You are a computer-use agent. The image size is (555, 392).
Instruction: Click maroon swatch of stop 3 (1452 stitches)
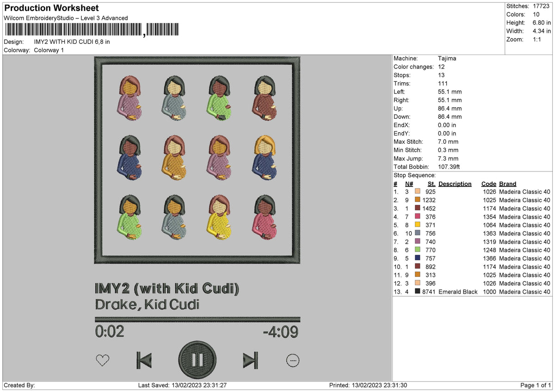click(x=418, y=208)
